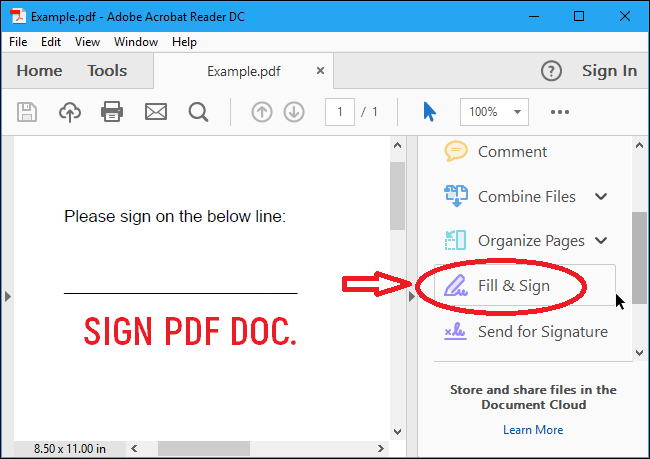
Task: Click the Fill & Sign pen icon
Action: pos(456,285)
